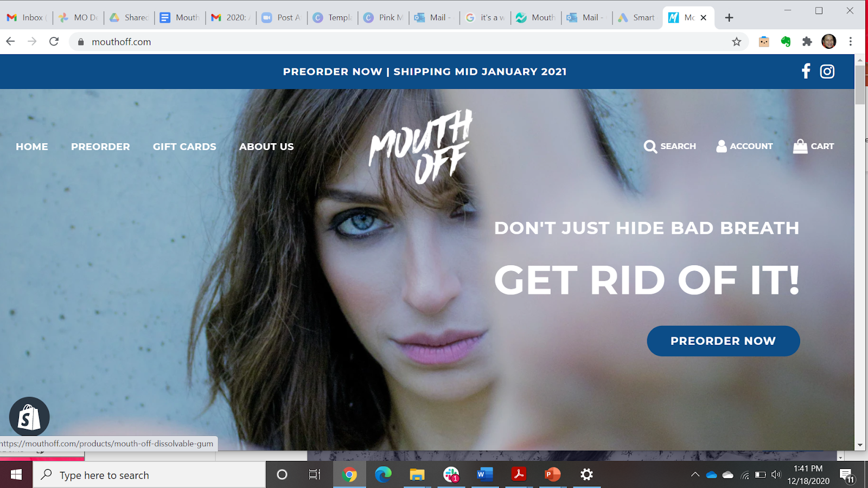Viewport: 868px width, 488px height.
Task: Open a new browser tab
Action: point(729,18)
